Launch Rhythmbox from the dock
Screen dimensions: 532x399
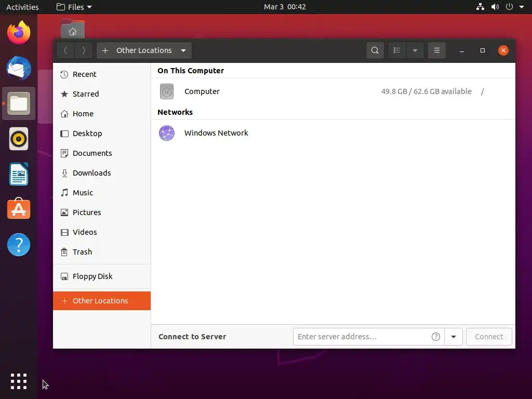pyautogui.click(x=19, y=139)
